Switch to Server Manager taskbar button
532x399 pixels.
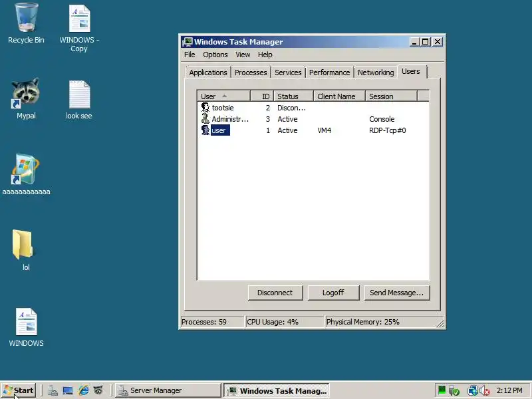[168, 390]
